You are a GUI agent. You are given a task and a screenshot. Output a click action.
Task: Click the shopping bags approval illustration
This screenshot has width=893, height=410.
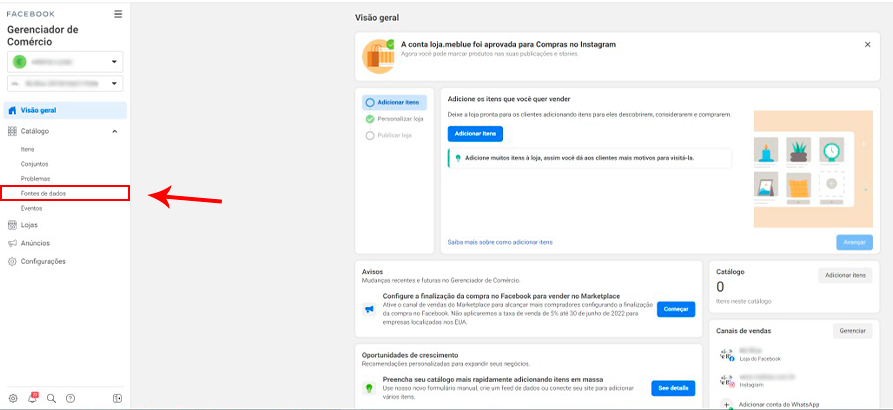tap(379, 56)
